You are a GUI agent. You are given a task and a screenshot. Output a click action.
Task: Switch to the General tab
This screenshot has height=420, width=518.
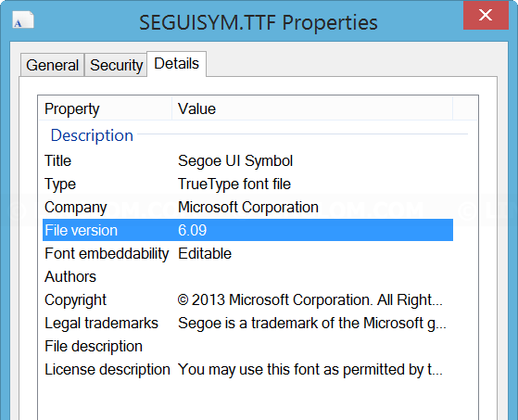pos(52,65)
